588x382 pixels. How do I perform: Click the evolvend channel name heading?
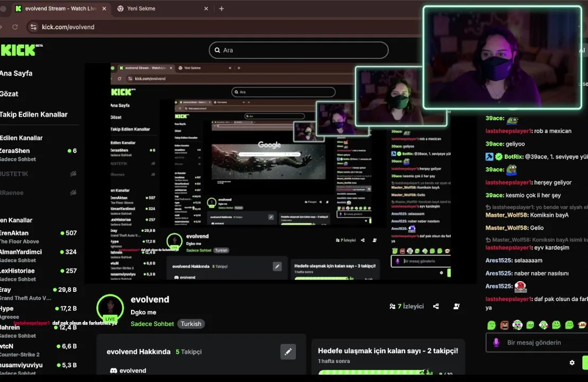[x=150, y=299]
